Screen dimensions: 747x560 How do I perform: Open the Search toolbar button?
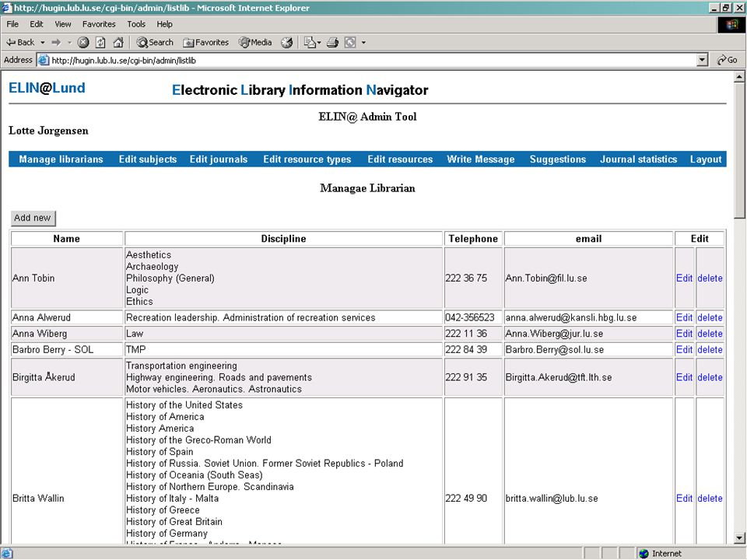pos(155,42)
